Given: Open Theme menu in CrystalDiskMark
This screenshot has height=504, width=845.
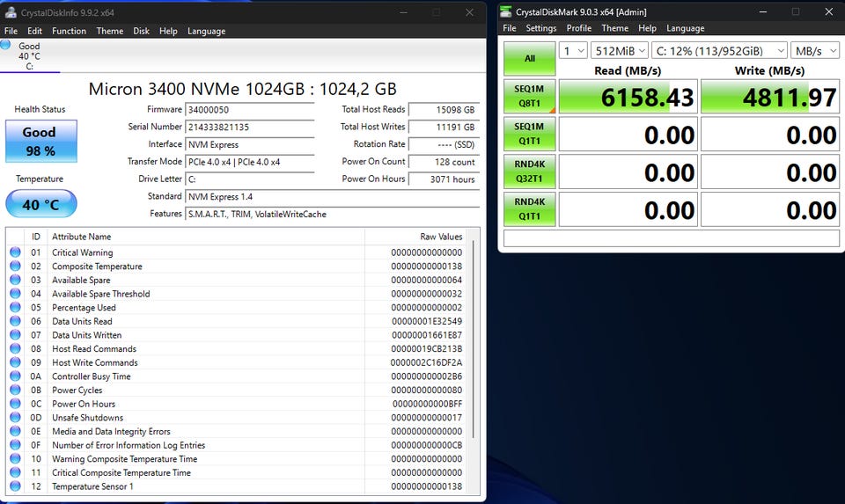Looking at the screenshot, I should pyautogui.click(x=615, y=28).
